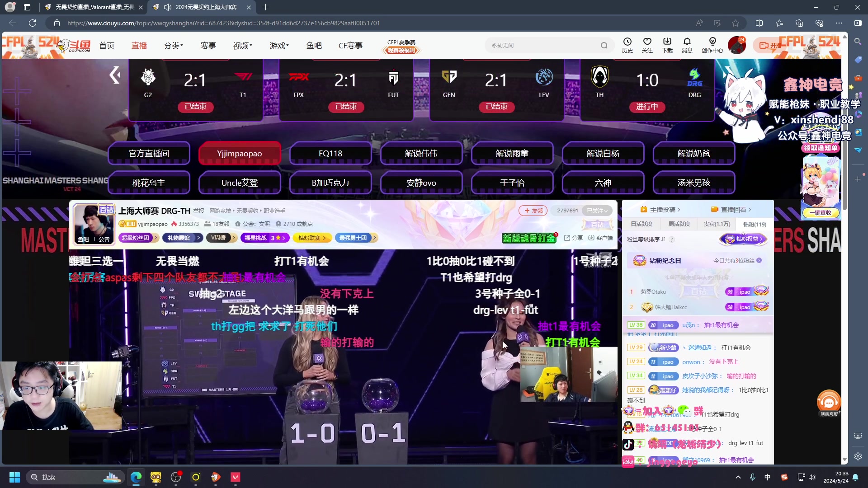Add Edge sidebar item plus icon
868x488 pixels.
858,179
